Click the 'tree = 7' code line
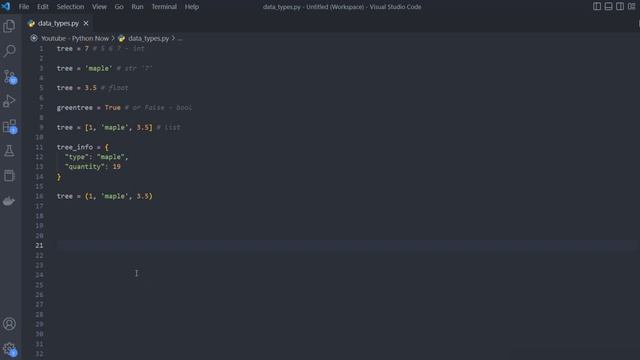This screenshot has height=360, width=640. tap(100, 49)
